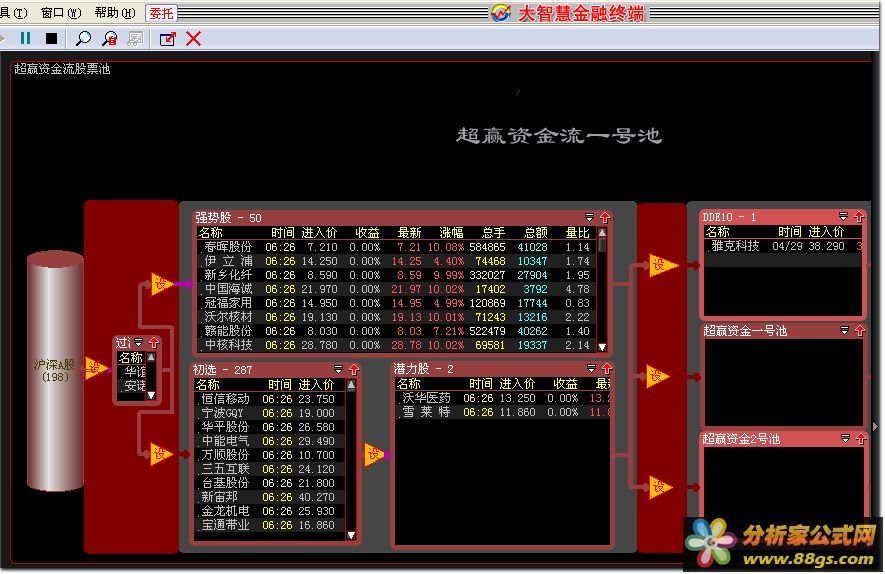Click the red up arrow of 强势股 panel
This screenshot has height=574, width=885.
(x=605, y=217)
